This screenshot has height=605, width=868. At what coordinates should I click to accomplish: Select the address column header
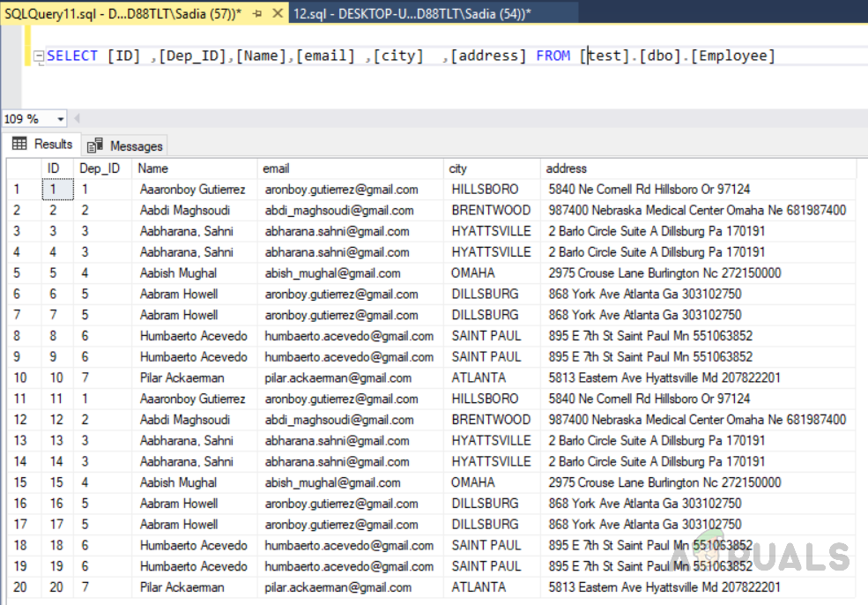[696, 168]
